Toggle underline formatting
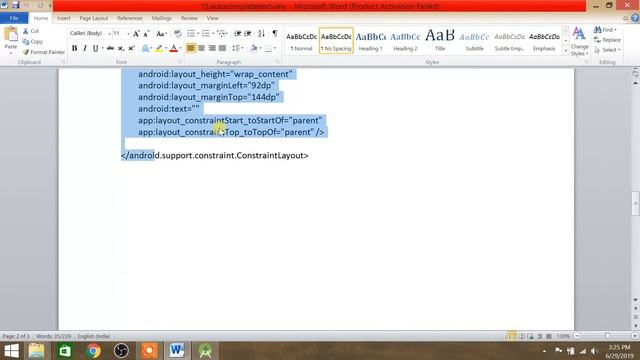This screenshot has height=360, width=640. point(95,48)
